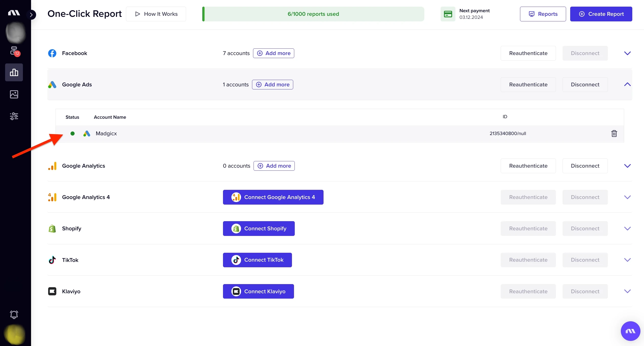Delete the Madgicx account with trash icon
Viewport: 644px width, 346px height.
614,134
